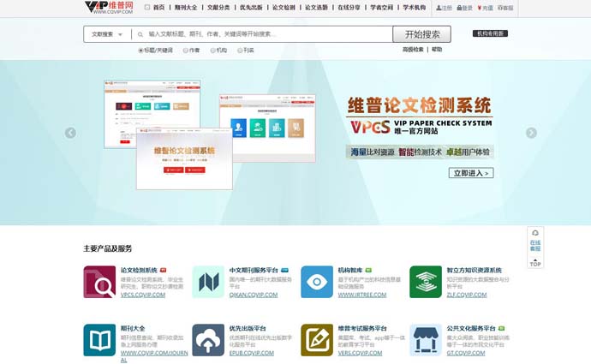Open the ZLF.COVIP.COM link
This screenshot has width=591, height=364.
pyautogui.click(x=467, y=295)
